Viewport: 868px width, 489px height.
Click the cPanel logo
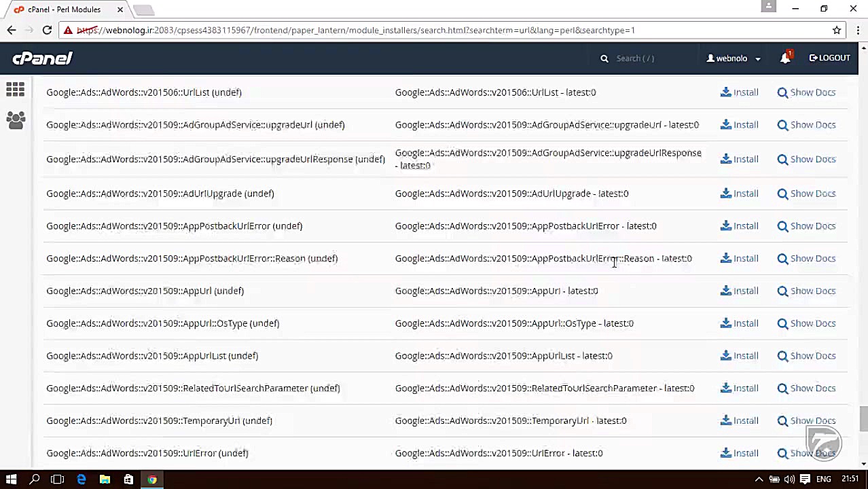tap(42, 58)
